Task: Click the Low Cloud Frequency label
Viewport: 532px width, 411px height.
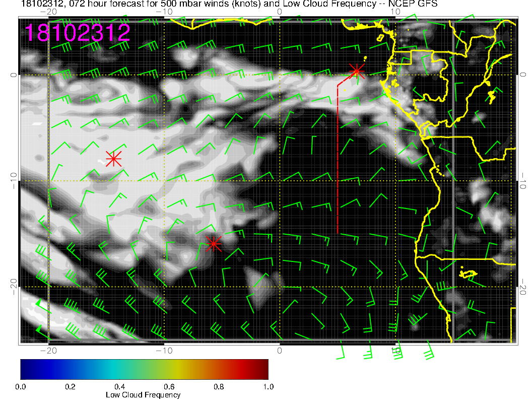Action: [x=143, y=395]
